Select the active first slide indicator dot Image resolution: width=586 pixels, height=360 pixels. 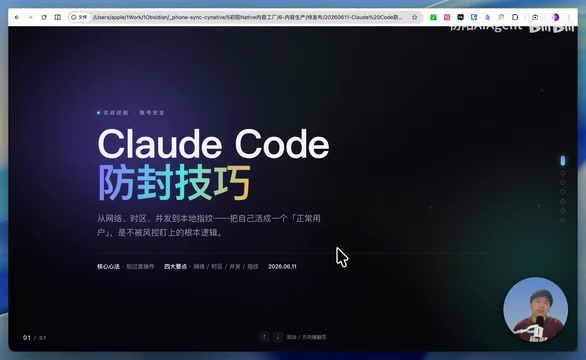pyautogui.click(x=563, y=161)
